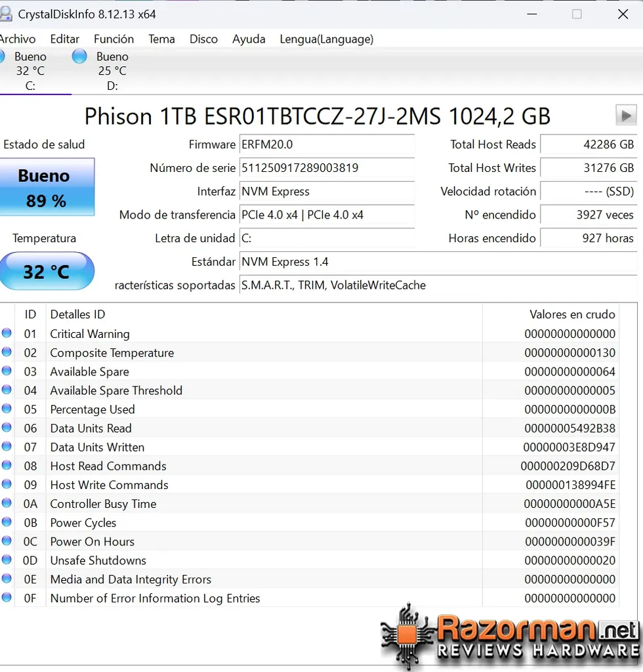Open the Función menu
The width and height of the screenshot is (643, 672).
pyautogui.click(x=114, y=39)
